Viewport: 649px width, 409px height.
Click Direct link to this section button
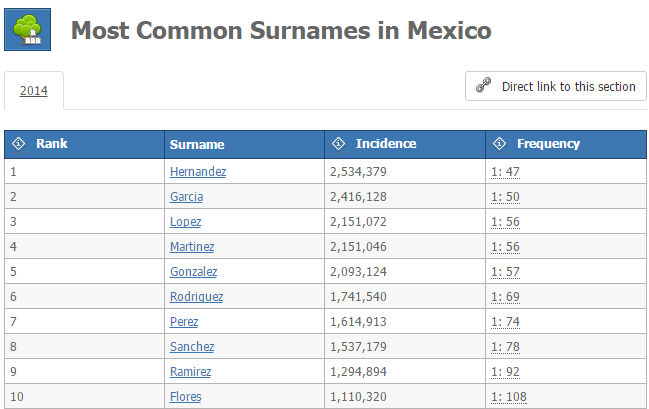click(x=555, y=86)
